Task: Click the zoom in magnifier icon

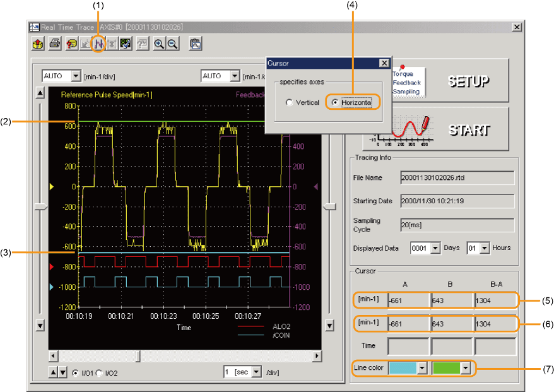Action: (159, 44)
